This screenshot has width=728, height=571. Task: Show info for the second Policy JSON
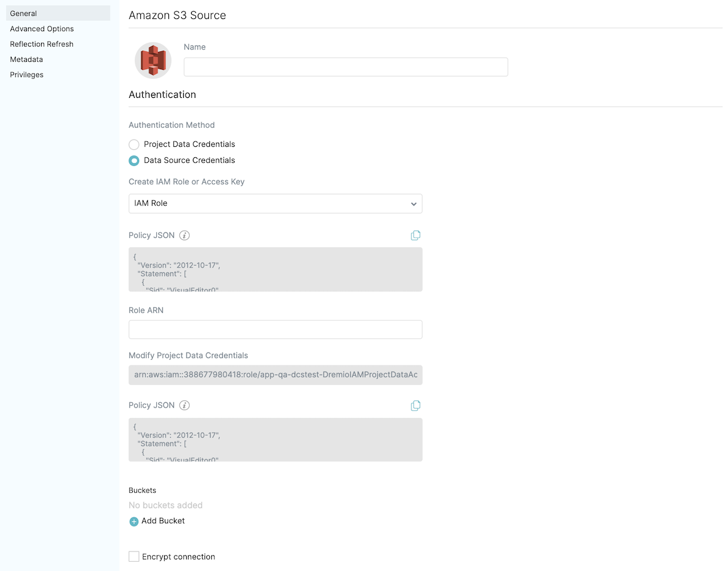point(184,406)
